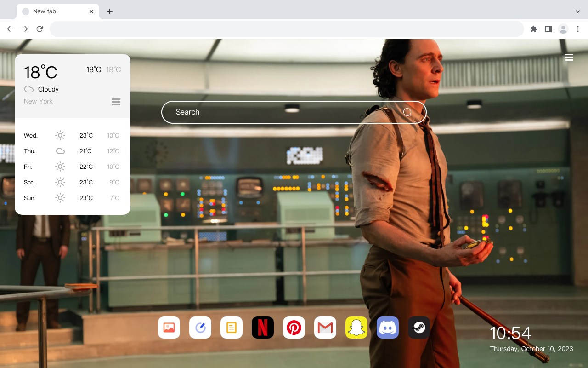The image size is (588, 368).
Task: Click the date Thursday, October 10, 2023
Action: coord(531,349)
